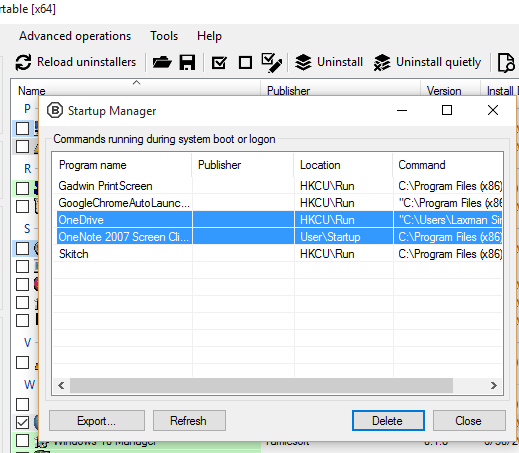Sort startup list by Command header
Image resolution: width=519 pixels, height=453 pixels.
448,165
